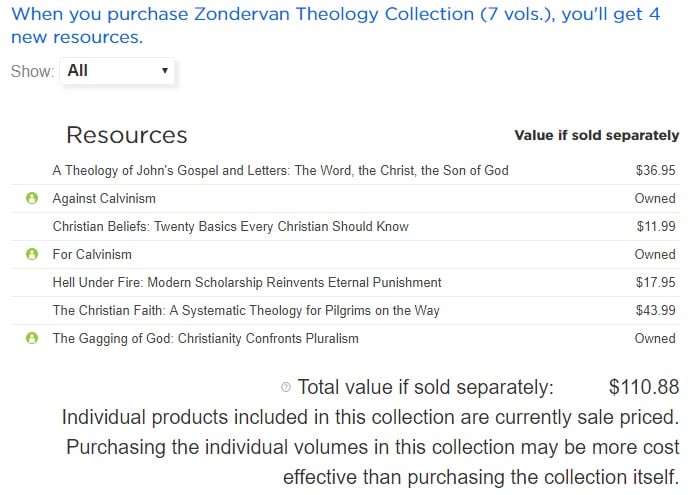Click the owned icon beside The Gagging of God
The height and width of the screenshot is (495, 697).
click(32, 338)
